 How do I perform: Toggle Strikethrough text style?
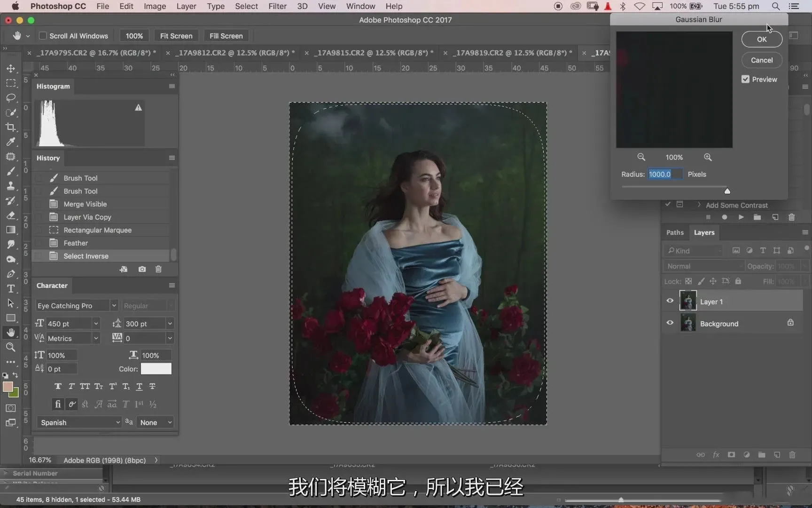(x=152, y=387)
